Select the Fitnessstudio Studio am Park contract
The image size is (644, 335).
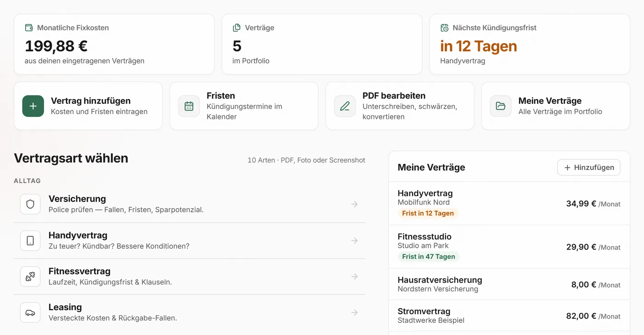click(509, 247)
